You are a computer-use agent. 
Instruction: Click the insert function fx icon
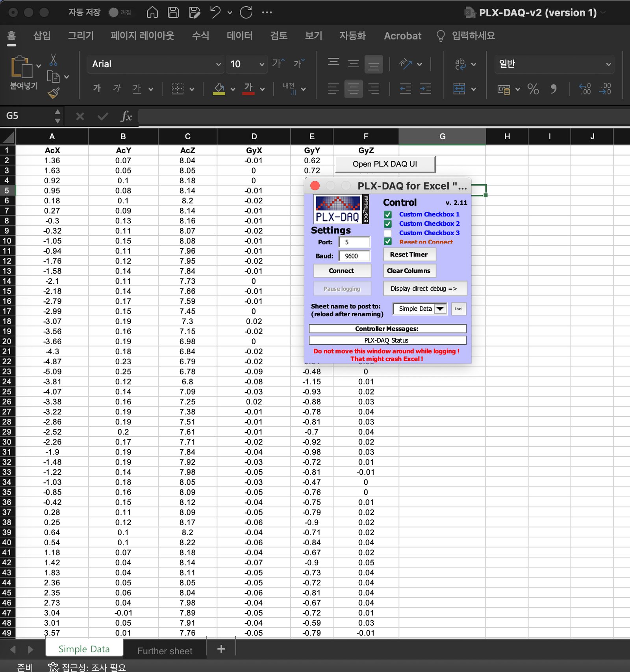126,116
